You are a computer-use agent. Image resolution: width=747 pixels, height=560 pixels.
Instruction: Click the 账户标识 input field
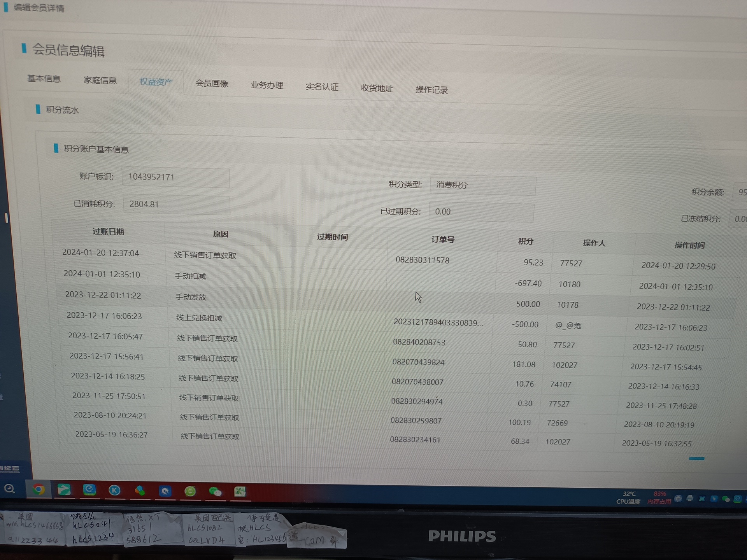pos(175,177)
